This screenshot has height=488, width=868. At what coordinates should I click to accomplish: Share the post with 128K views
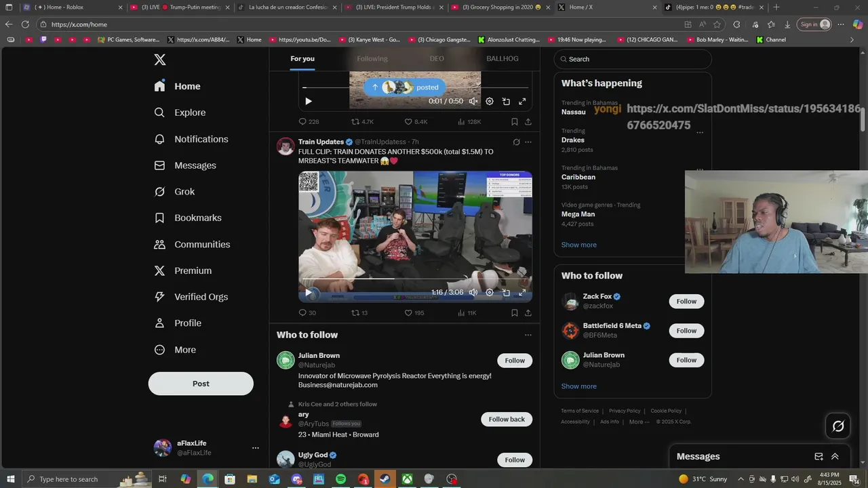point(528,122)
